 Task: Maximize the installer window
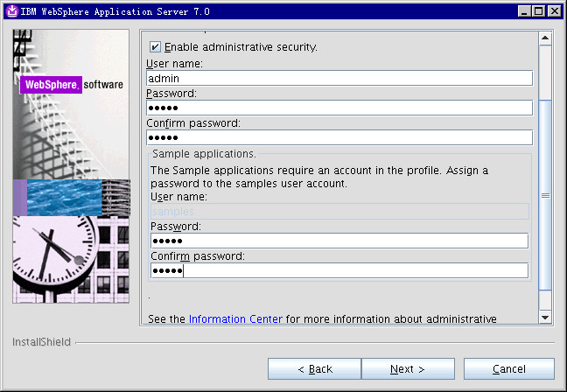pos(539,10)
